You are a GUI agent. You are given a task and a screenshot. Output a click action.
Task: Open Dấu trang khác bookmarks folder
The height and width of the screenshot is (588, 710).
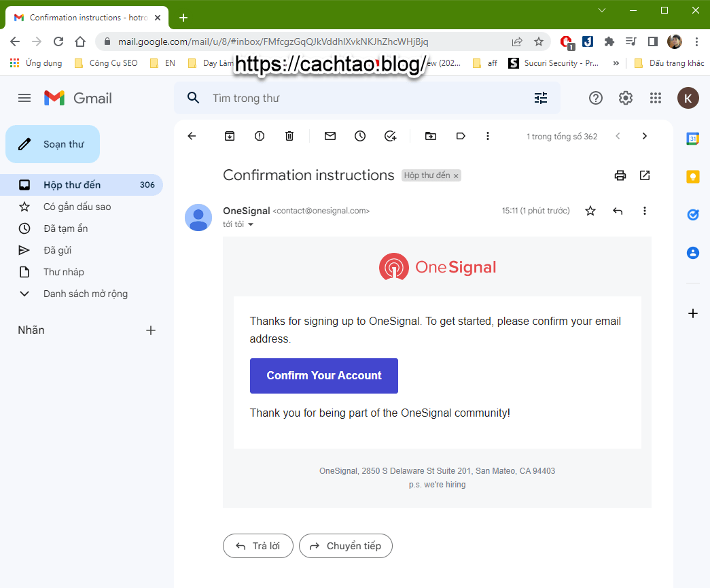tap(669, 63)
